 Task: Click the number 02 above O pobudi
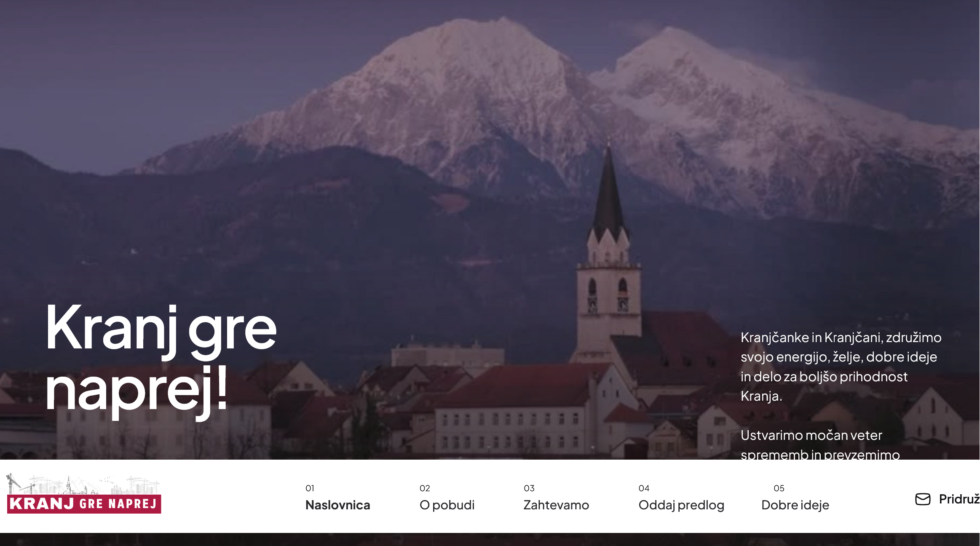coord(425,488)
